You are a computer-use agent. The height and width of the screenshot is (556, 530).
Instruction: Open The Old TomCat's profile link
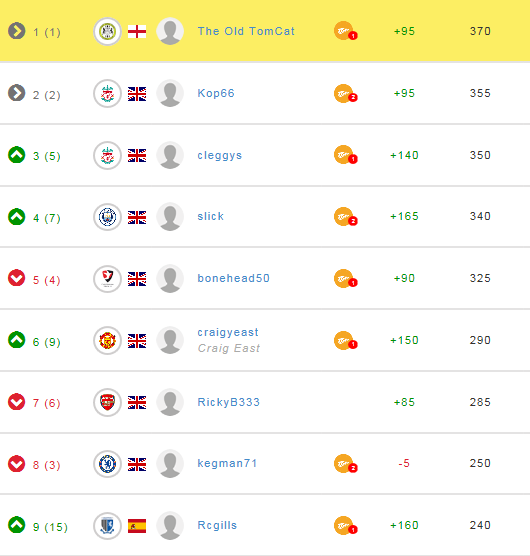[x=246, y=31]
